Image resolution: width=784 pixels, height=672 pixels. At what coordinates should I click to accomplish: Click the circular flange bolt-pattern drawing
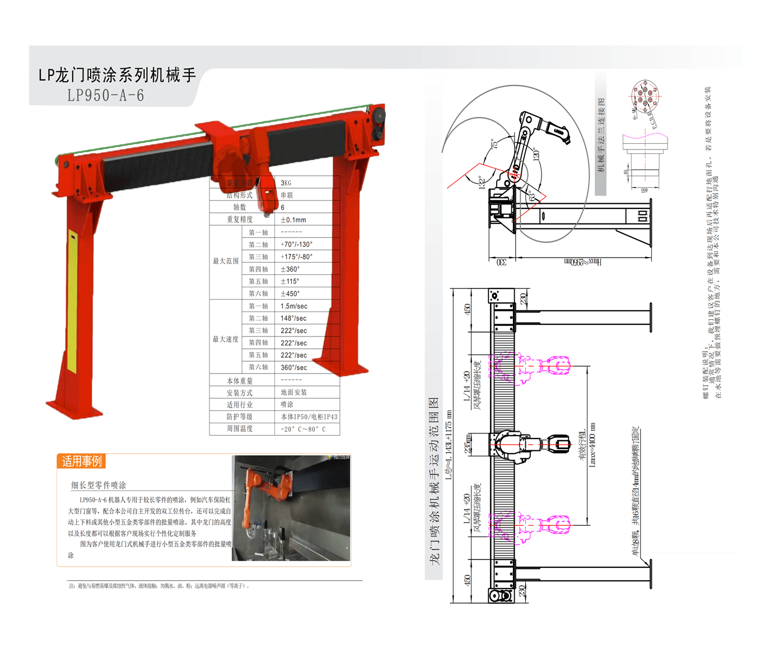[645, 95]
